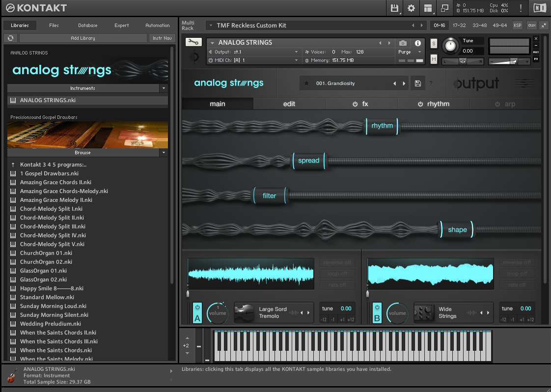The image size is (551, 392).
Task: Open the Browse dropdown arrow for Gospel Drawbars
Action: click(x=164, y=153)
